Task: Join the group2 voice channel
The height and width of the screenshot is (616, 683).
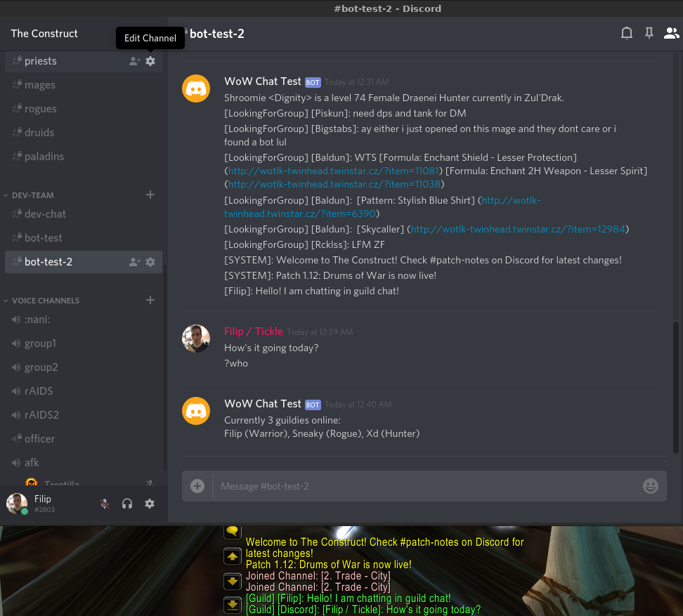Action: coord(83,367)
